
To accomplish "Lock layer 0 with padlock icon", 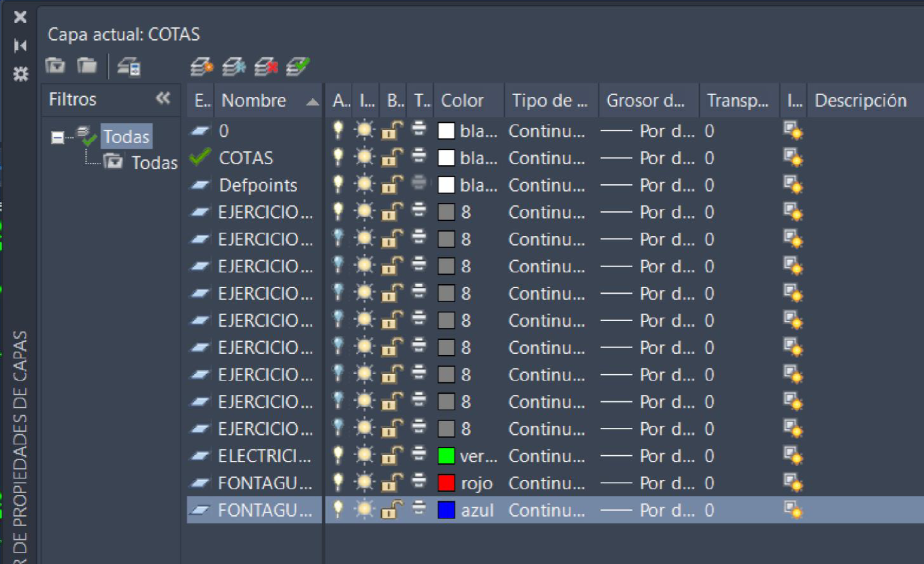I will [392, 130].
